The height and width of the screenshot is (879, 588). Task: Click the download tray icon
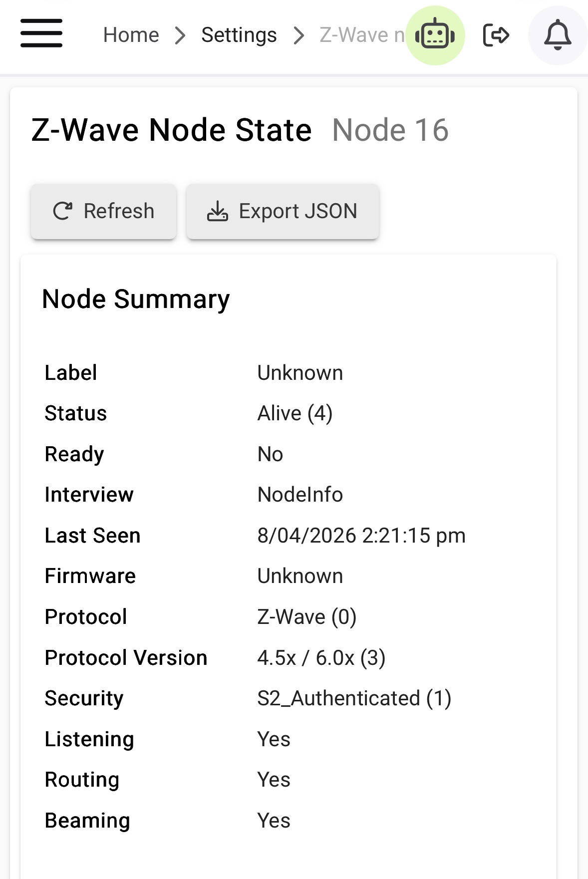coord(218,211)
